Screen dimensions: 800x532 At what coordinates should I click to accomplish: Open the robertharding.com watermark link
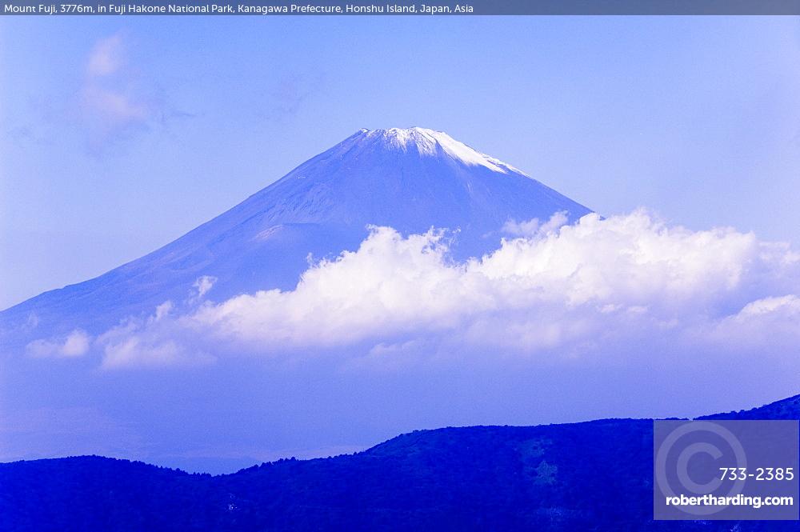point(729,500)
